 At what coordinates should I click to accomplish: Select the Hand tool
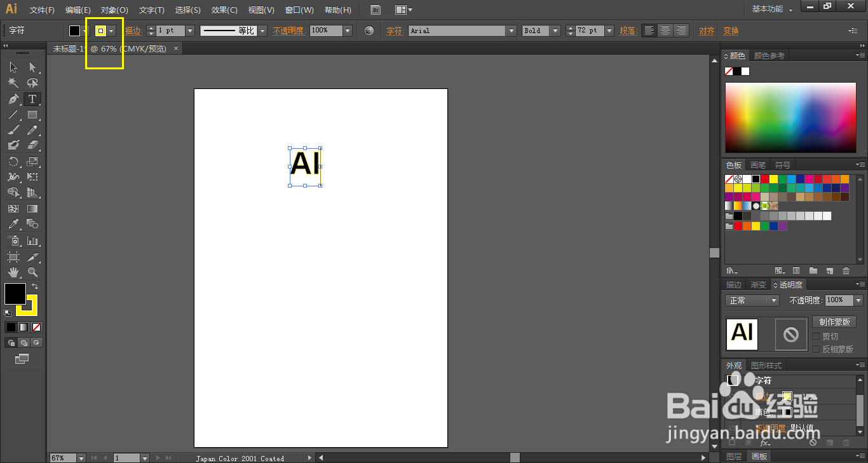pos(13,272)
